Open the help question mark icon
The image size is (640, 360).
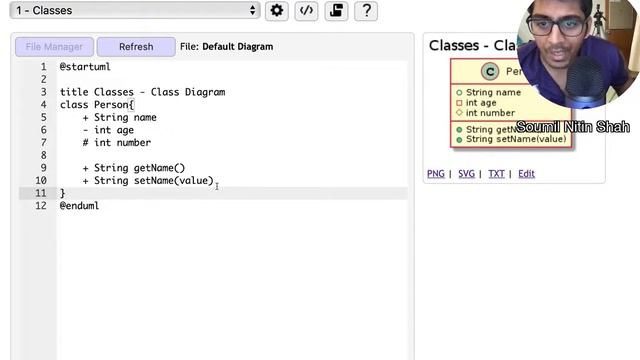click(366, 11)
